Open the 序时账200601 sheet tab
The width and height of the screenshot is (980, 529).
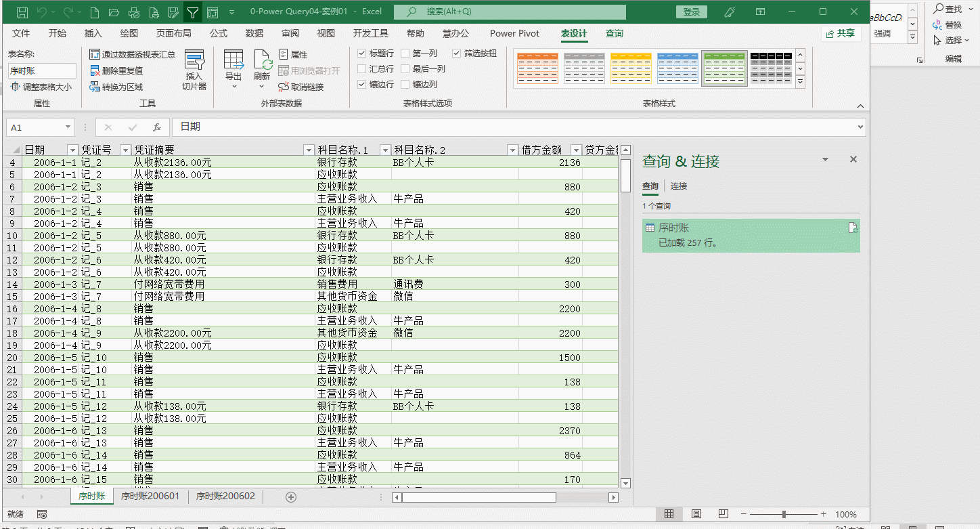150,496
